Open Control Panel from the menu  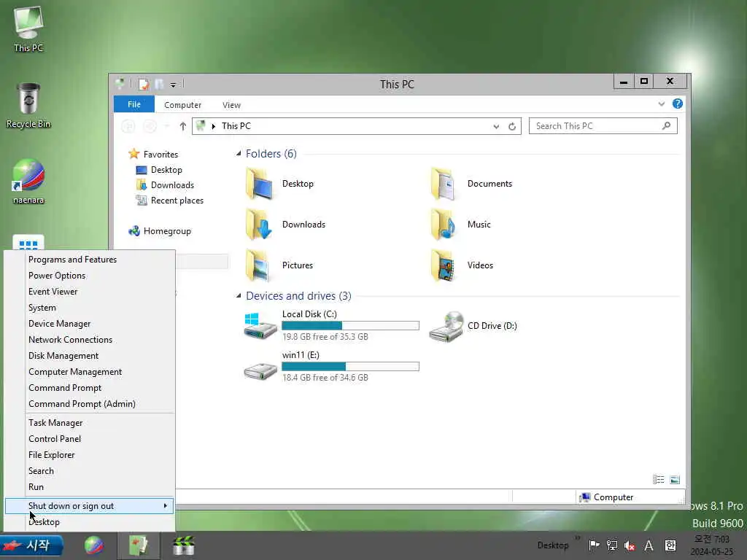[x=90, y=438]
